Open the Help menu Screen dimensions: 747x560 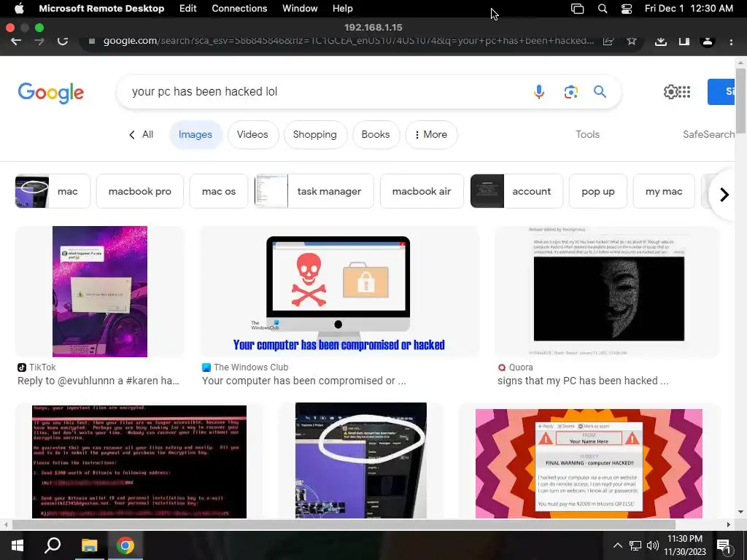(x=343, y=9)
